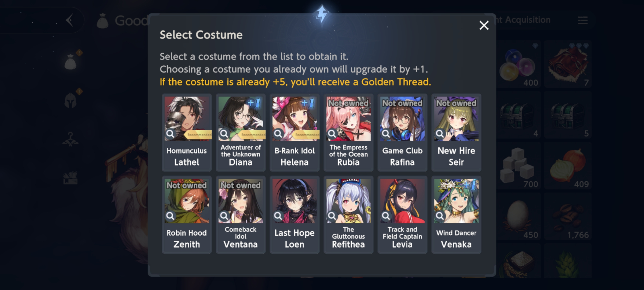Open magnifier preview for New Hire Seir
Image resolution: width=644 pixels, height=290 pixels.
click(440, 134)
